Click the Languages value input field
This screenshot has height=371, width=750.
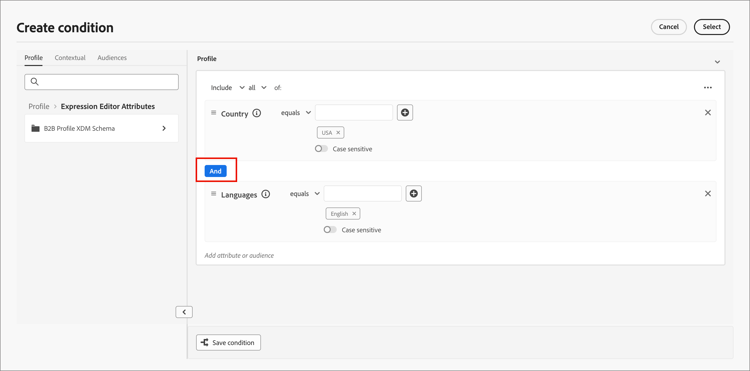[363, 194]
